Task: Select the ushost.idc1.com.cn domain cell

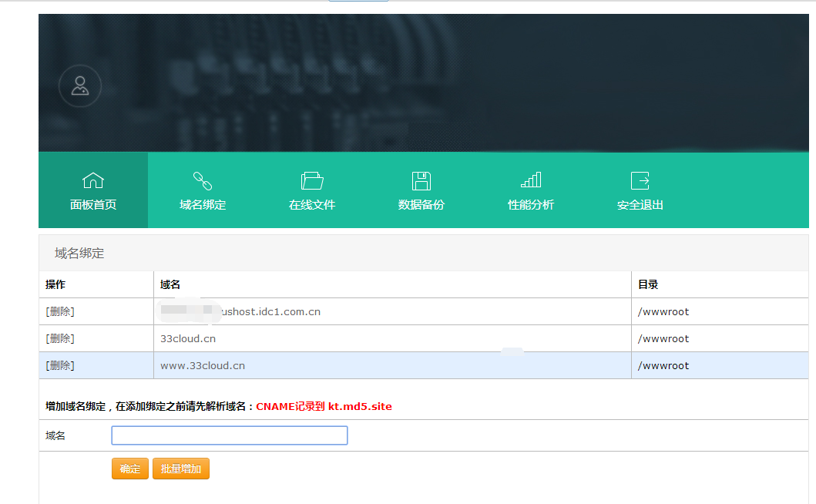Action: click(392, 311)
